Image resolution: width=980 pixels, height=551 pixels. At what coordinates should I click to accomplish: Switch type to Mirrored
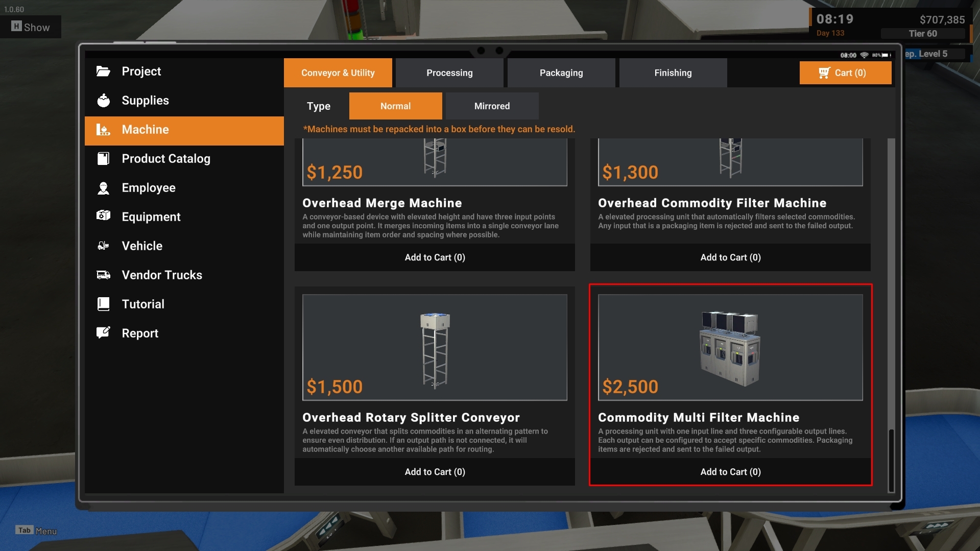point(492,106)
